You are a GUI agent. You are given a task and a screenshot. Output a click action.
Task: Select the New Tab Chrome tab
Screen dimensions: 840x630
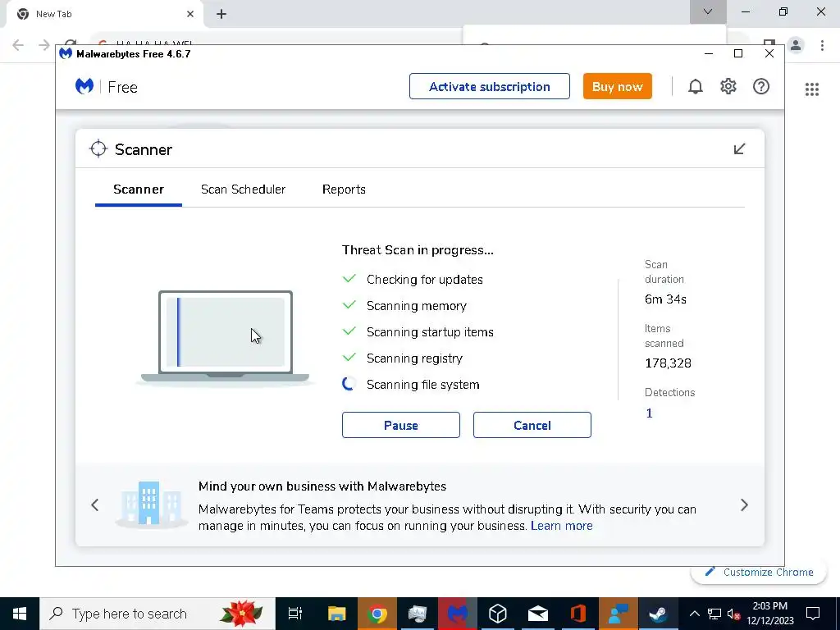(x=104, y=14)
